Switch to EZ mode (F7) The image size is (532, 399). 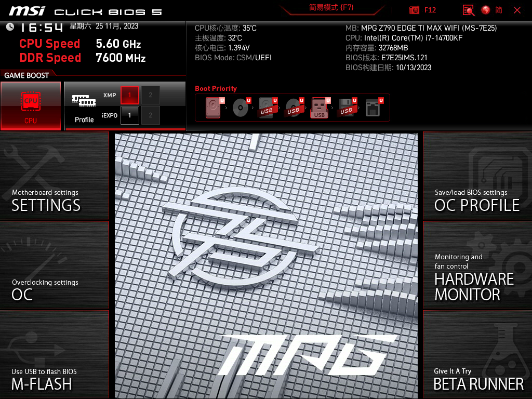pos(331,7)
